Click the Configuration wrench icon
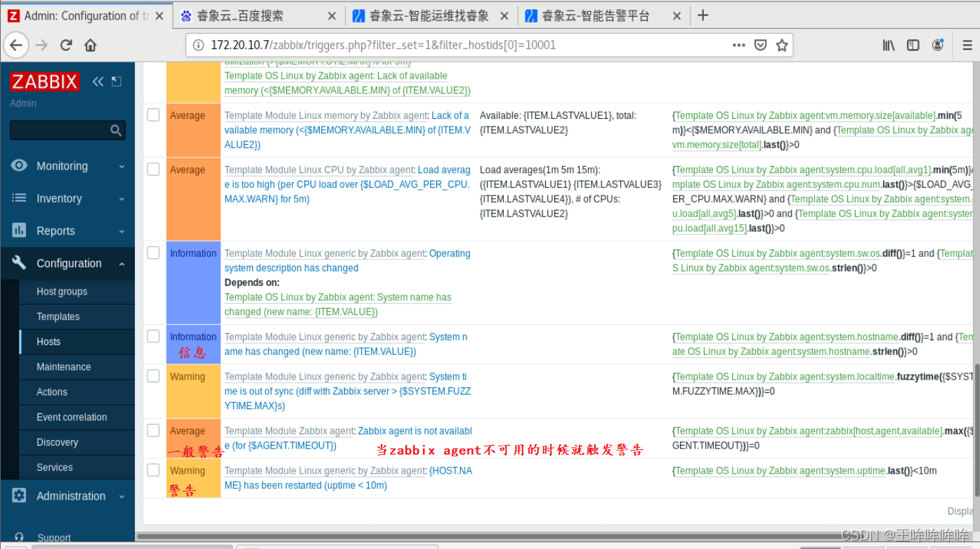The height and width of the screenshot is (549, 980). [19, 263]
